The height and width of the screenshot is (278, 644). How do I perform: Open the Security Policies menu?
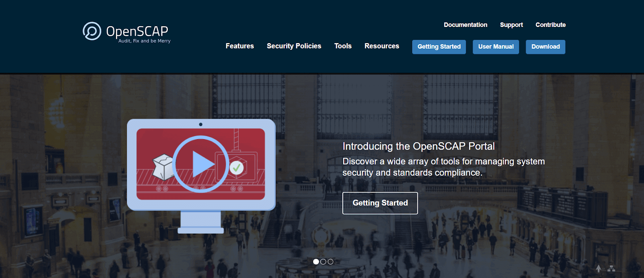tap(294, 46)
